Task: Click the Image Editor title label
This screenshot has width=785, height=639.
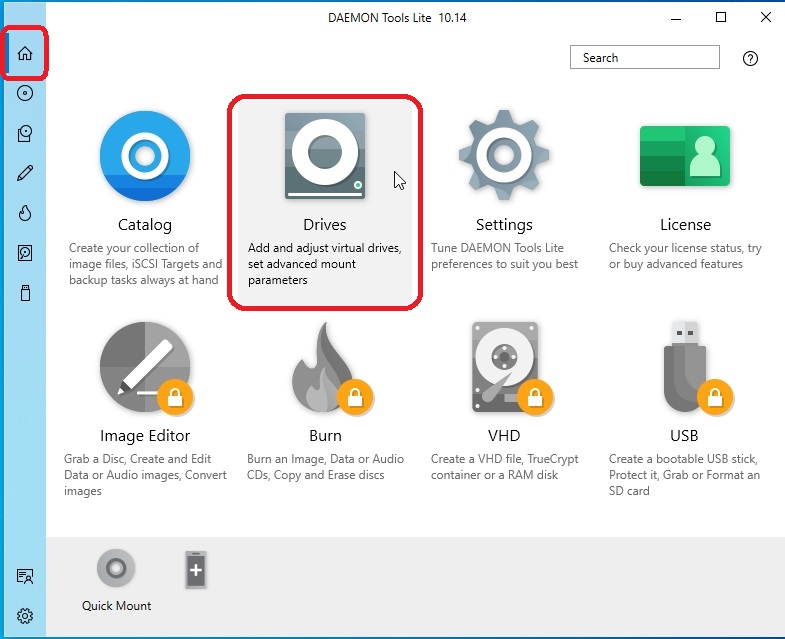Action: coord(145,436)
